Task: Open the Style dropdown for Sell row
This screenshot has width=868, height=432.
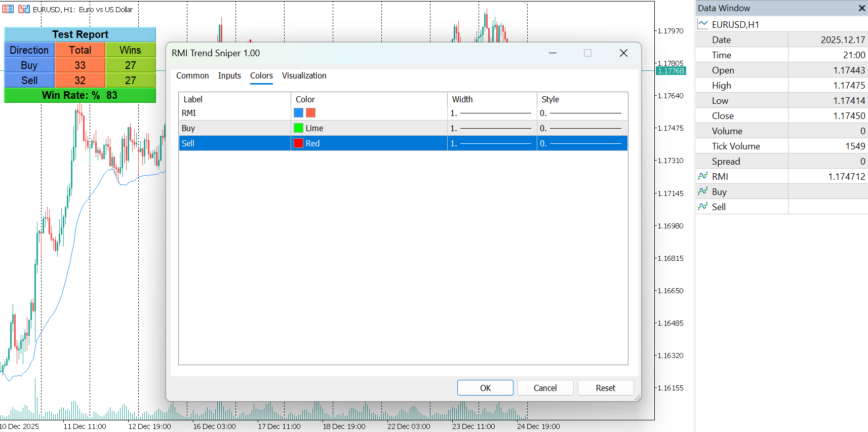Action: click(582, 143)
